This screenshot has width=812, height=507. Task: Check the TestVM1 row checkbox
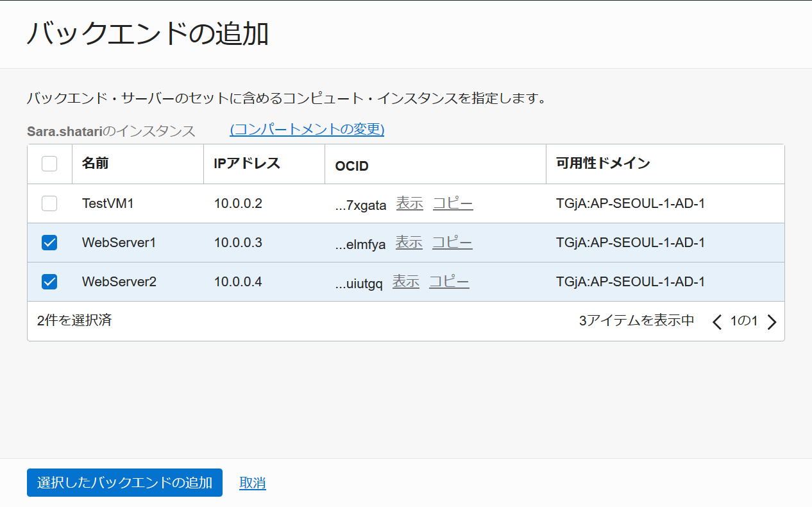point(49,203)
